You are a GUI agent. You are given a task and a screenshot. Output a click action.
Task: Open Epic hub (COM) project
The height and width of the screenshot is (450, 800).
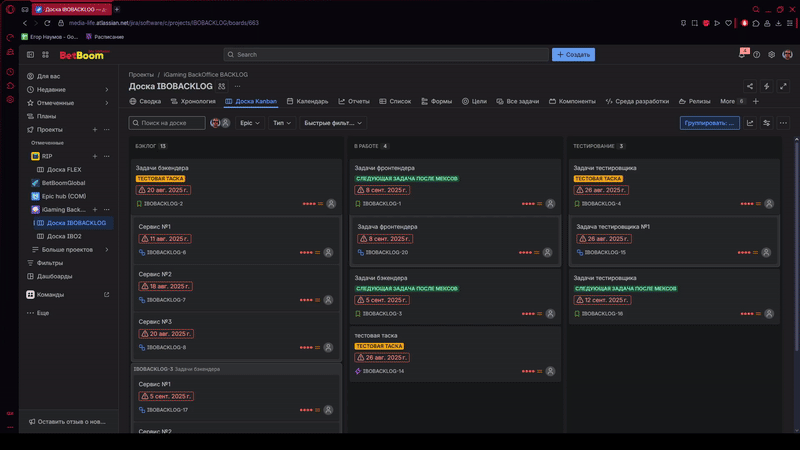(64, 196)
